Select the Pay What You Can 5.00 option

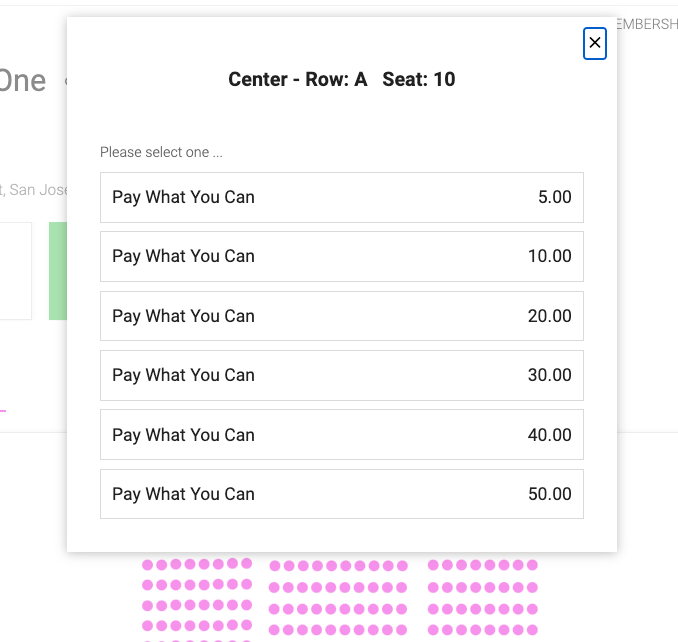[x=342, y=197]
